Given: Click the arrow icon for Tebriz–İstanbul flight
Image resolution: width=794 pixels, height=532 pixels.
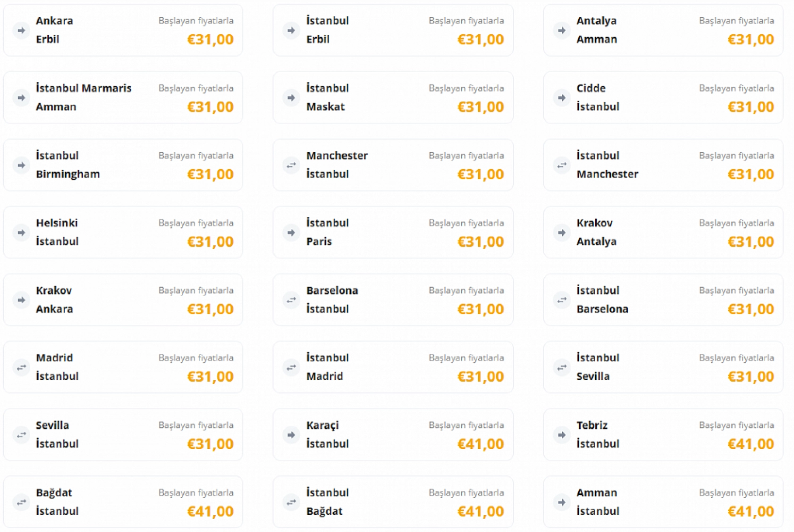Looking at the screenshot, I should tap(562, 435).
